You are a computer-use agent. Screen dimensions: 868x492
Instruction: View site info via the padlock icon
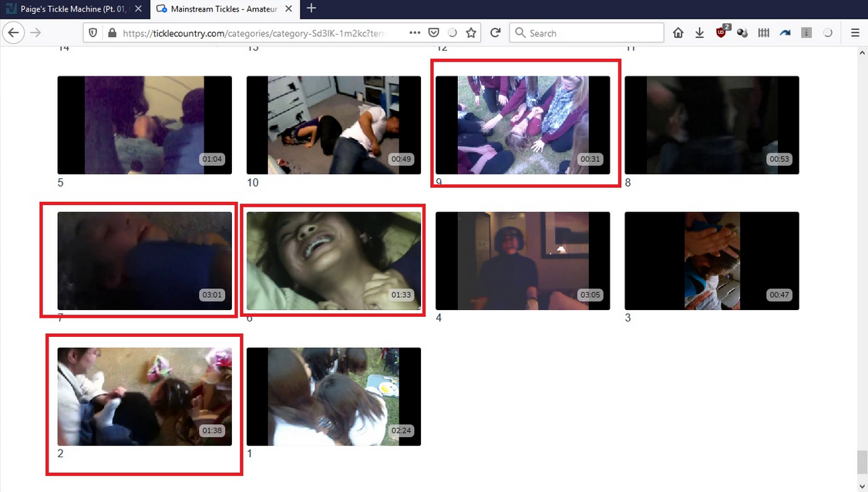point(112,33)
